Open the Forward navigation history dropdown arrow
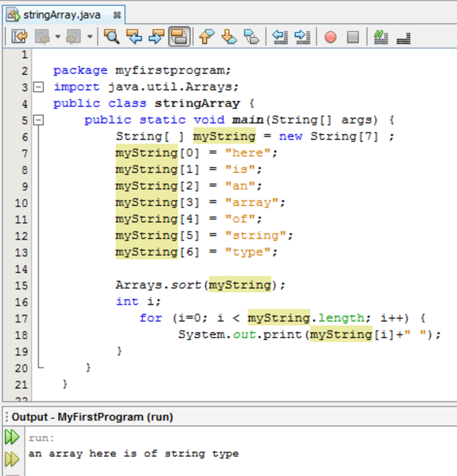Image resolution: width=457 pixels, height=476 pixels. click(90, 37)
